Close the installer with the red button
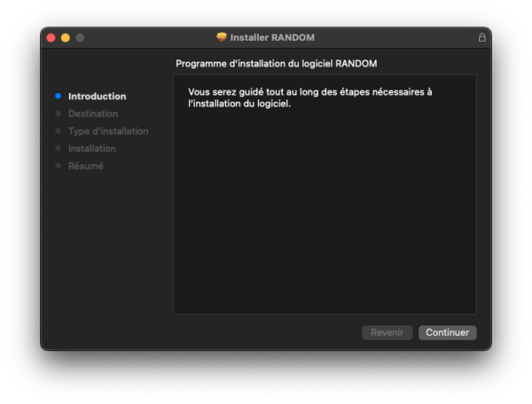The image size is (532, 404). click(x=51, y=37)
